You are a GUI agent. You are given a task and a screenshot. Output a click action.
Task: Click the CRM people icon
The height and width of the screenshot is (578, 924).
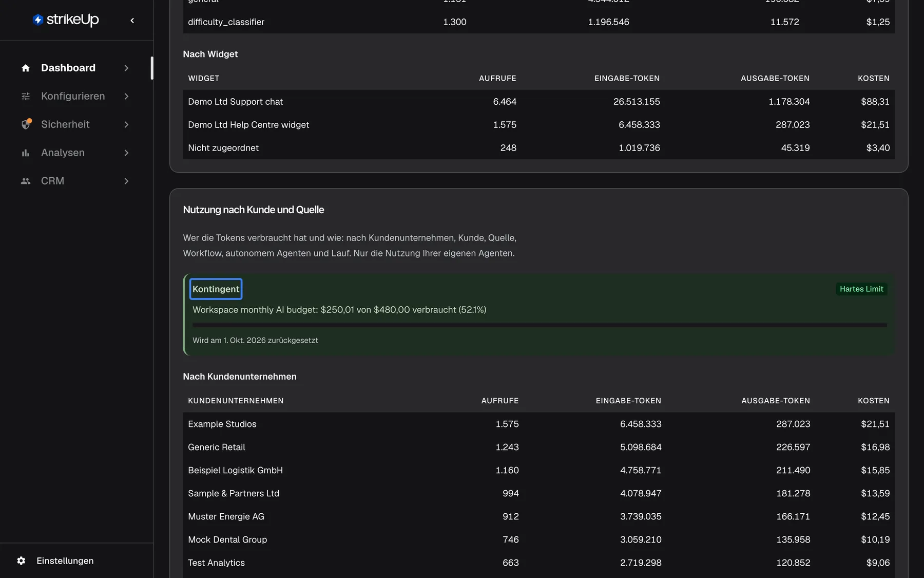[26, 181]
